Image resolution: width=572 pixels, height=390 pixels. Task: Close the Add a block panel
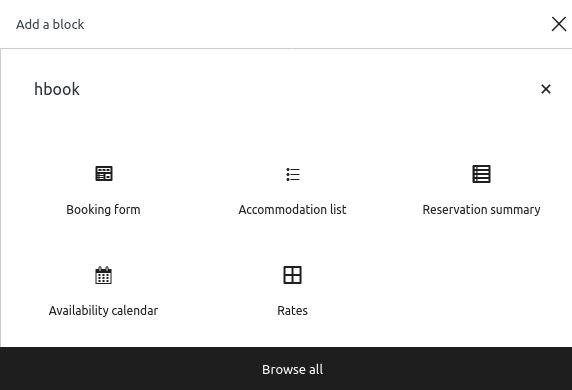coord(559,24)
